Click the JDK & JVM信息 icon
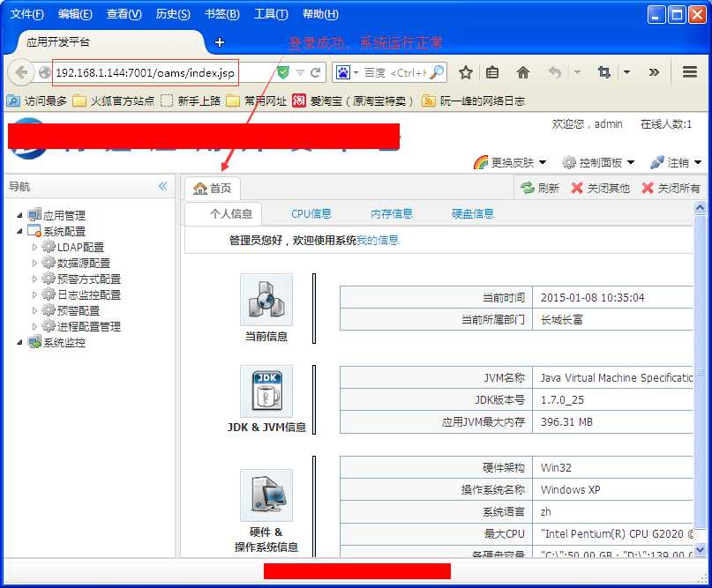 [266, 391]
